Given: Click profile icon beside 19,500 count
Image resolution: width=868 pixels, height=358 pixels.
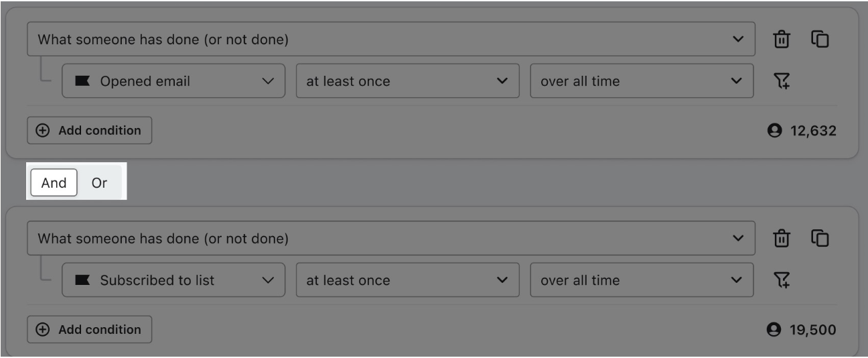Looking at the screenshot, I should pyautogui.click(x=776, y=330).
